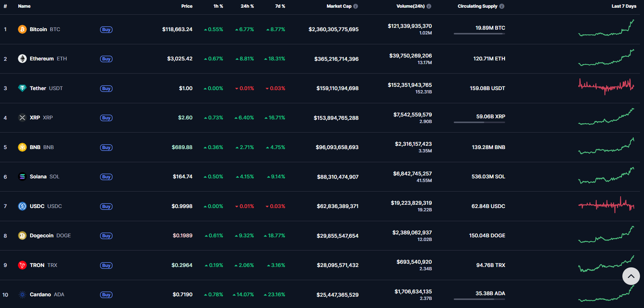644x308 pixels.
Task: Click Buy button for Ethereum
Action: tap(106, 59)
